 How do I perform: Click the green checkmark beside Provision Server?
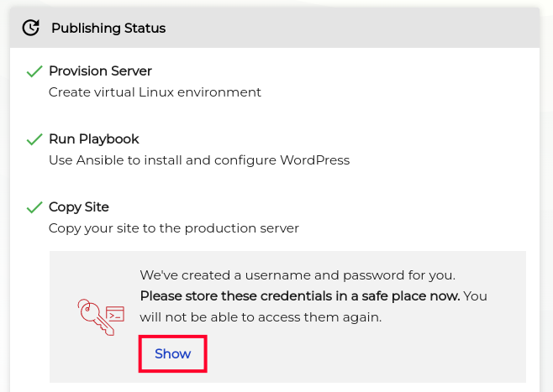click(34, 71)
